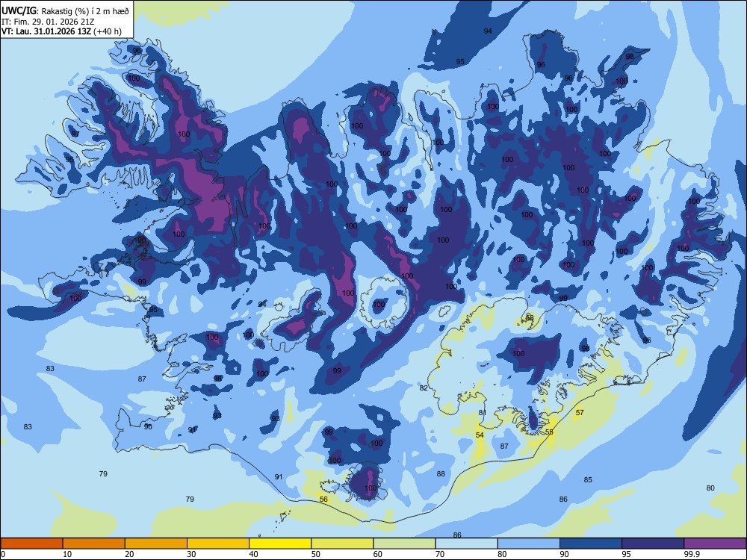
Task: Pick the 60–70 light green legend swatch
Action: pos(404,544)
